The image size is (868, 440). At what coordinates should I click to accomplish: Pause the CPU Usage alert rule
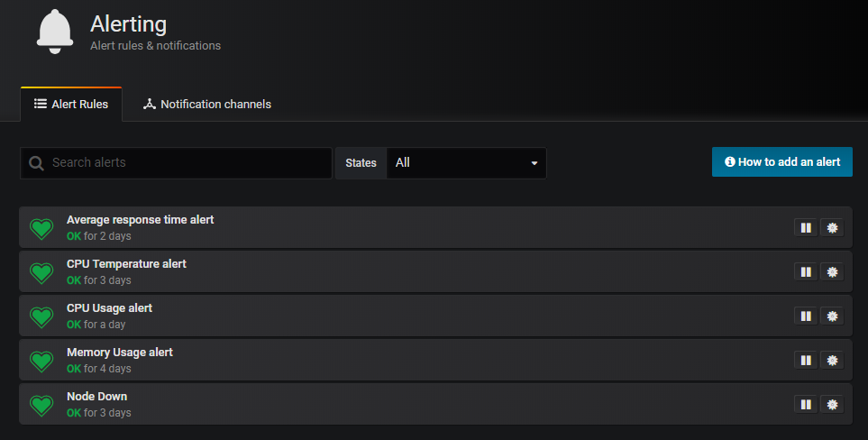[806, 316]
